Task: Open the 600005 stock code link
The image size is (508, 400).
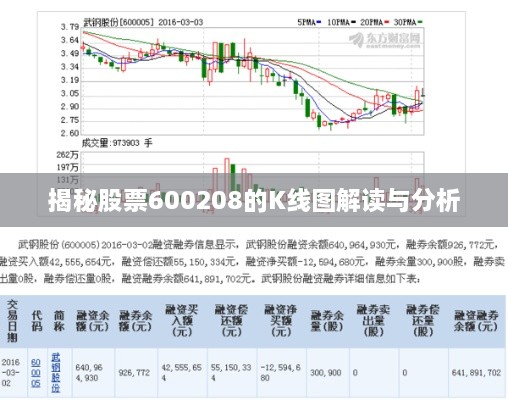Action: tap(36, 373)
